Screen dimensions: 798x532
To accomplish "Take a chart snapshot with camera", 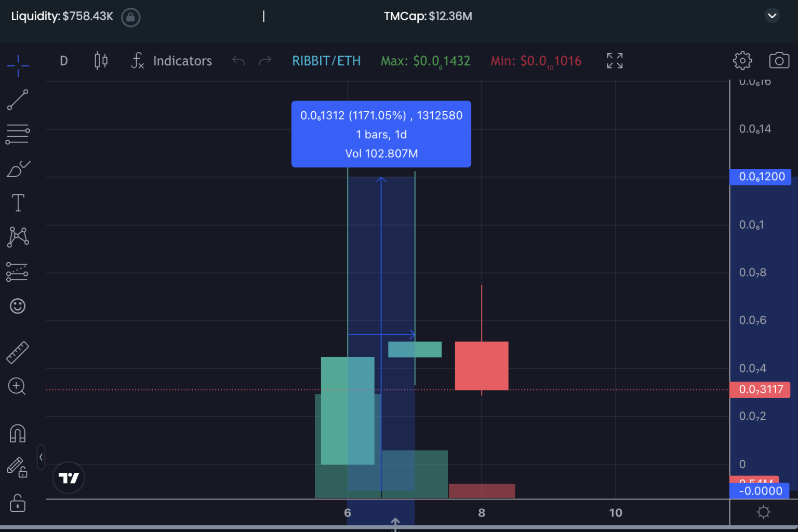I will pyautogui.click(x=779, y=61).
